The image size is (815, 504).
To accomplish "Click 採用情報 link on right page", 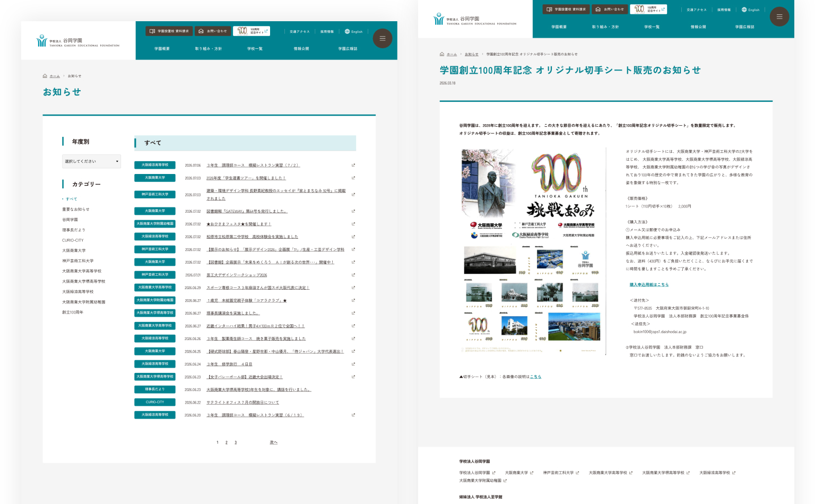I will click(724, 10).
